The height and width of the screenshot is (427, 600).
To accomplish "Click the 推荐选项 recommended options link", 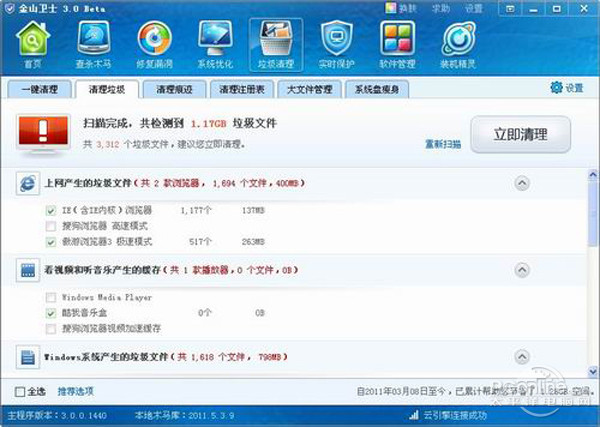I will coord(75,391).
